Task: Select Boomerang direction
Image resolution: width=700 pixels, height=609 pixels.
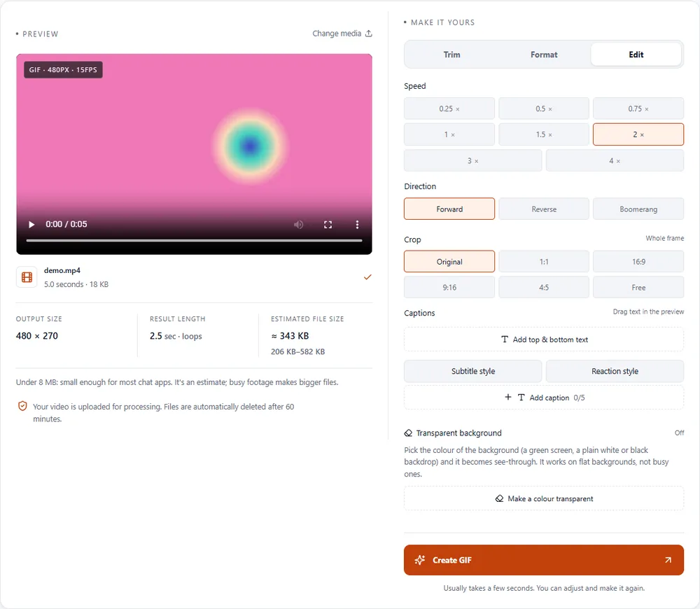Action: [x=638, y=209]
